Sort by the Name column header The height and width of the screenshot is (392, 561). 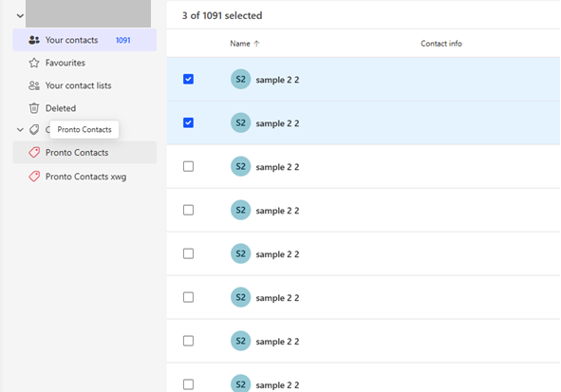tap(240, 44)
